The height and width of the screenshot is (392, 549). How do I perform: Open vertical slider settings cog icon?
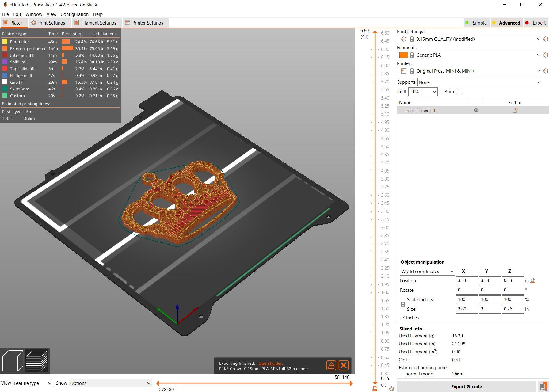(391, 389)
